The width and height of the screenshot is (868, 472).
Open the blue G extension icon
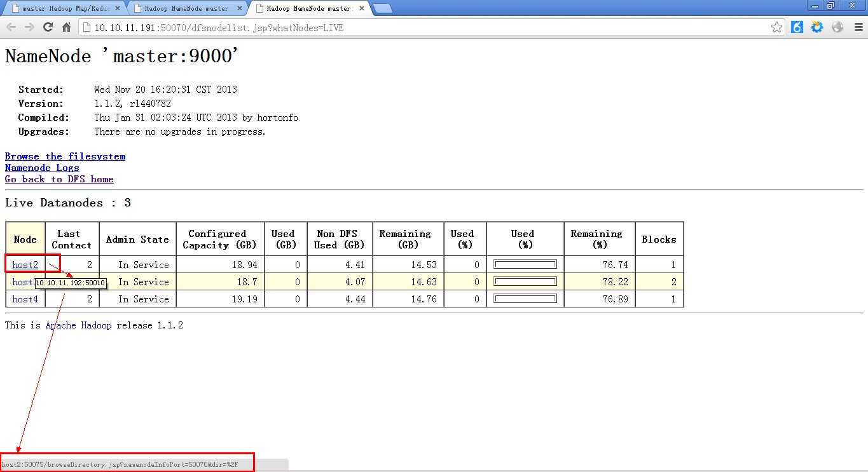tap(797, 27)
